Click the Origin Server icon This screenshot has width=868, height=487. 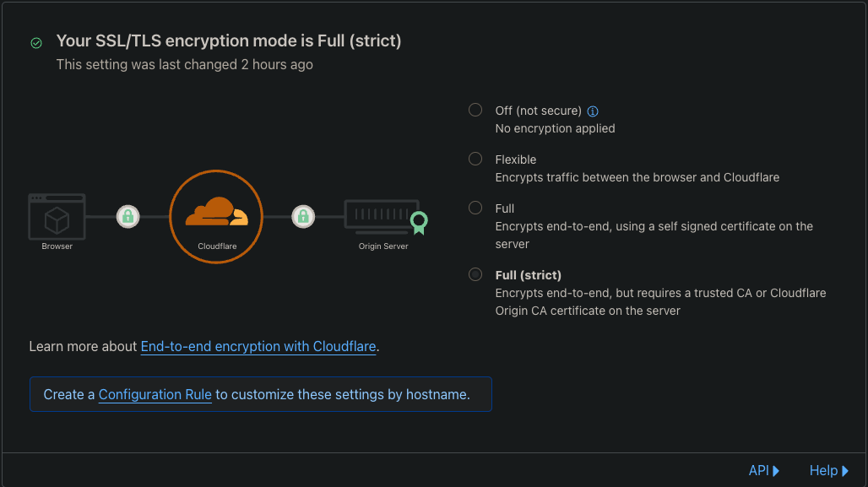382,217
